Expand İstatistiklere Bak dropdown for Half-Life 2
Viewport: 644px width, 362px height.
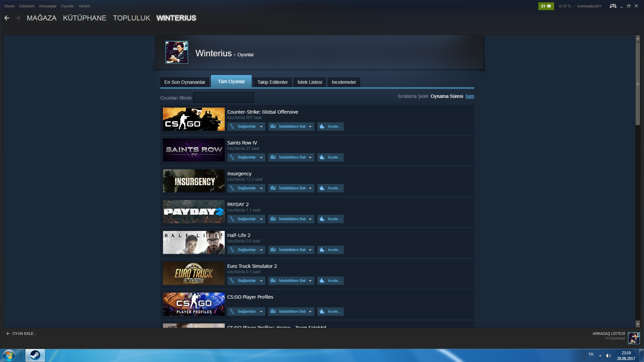pos(310,250)
